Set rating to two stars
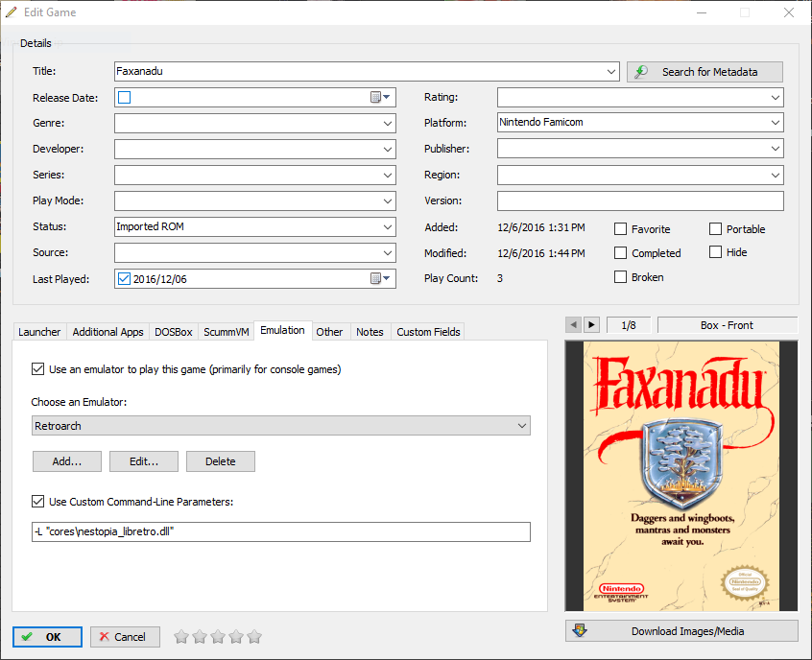The image size is (812, 660). (x=200, y=637)
